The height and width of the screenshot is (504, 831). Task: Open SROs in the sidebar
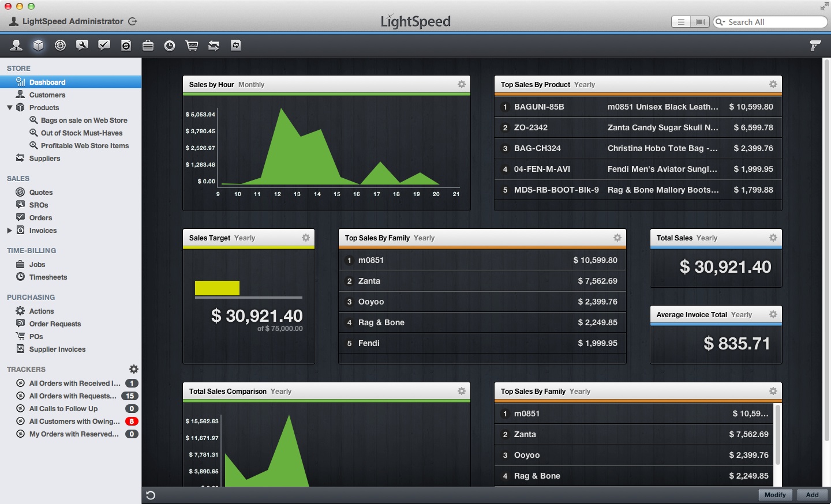(70, 205)
